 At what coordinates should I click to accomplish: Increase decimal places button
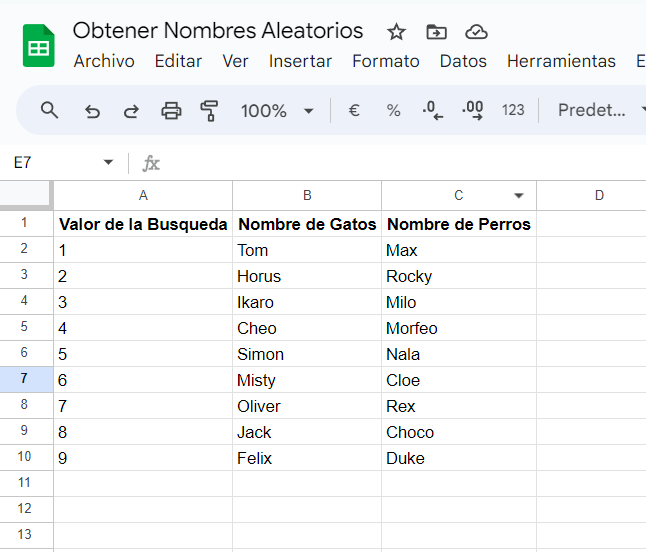coord(473,110)
